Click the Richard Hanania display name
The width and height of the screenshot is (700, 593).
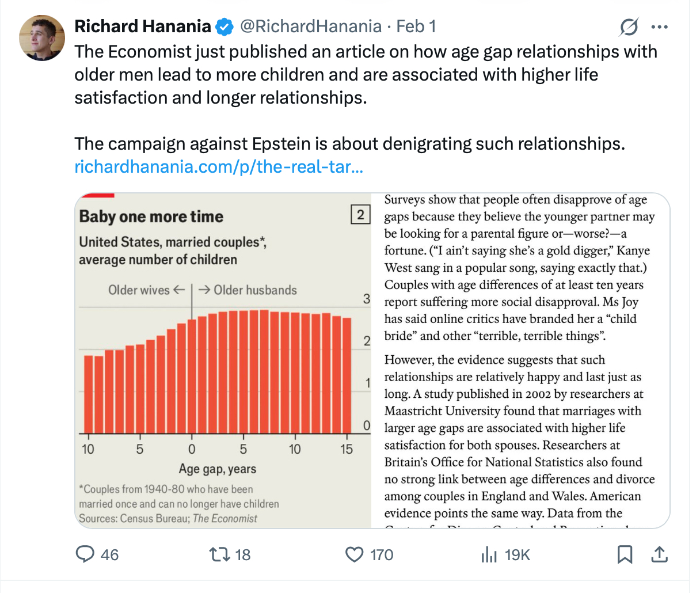143,26
